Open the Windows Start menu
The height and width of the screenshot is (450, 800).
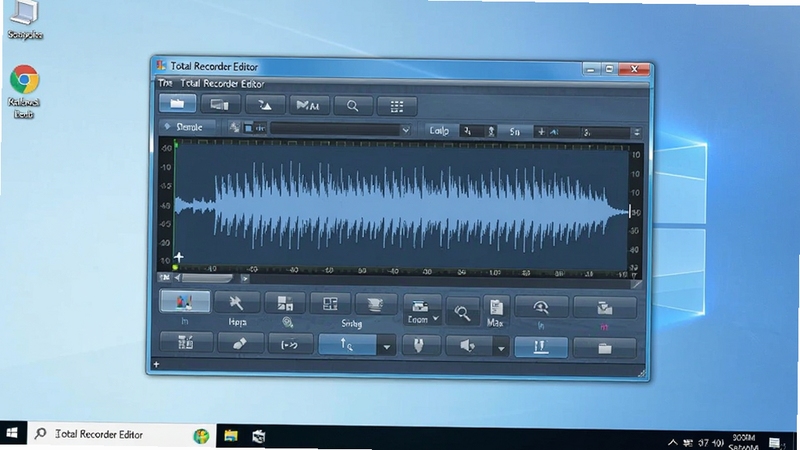12,434
